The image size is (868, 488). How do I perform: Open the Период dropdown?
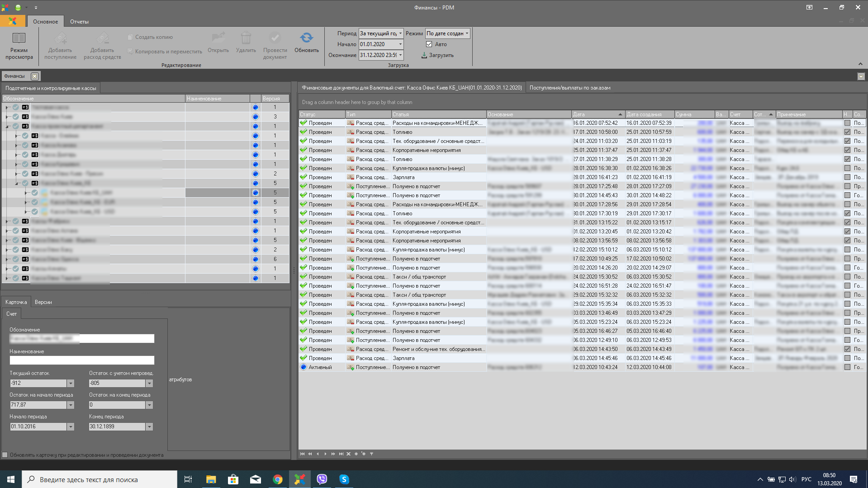(400, 33)
